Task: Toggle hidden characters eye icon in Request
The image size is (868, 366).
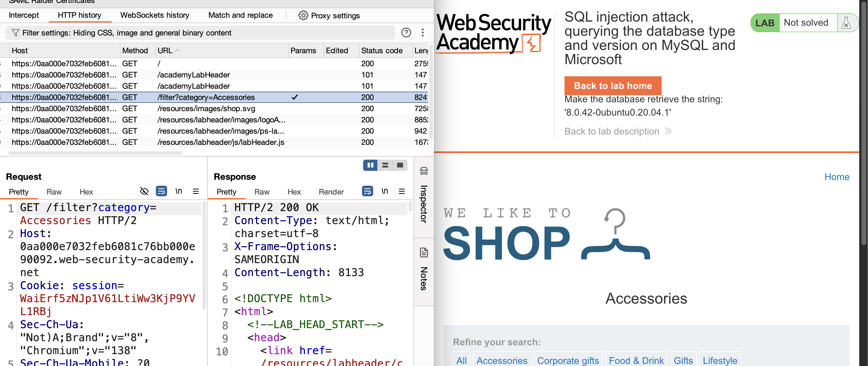Action: click(144, 192)
